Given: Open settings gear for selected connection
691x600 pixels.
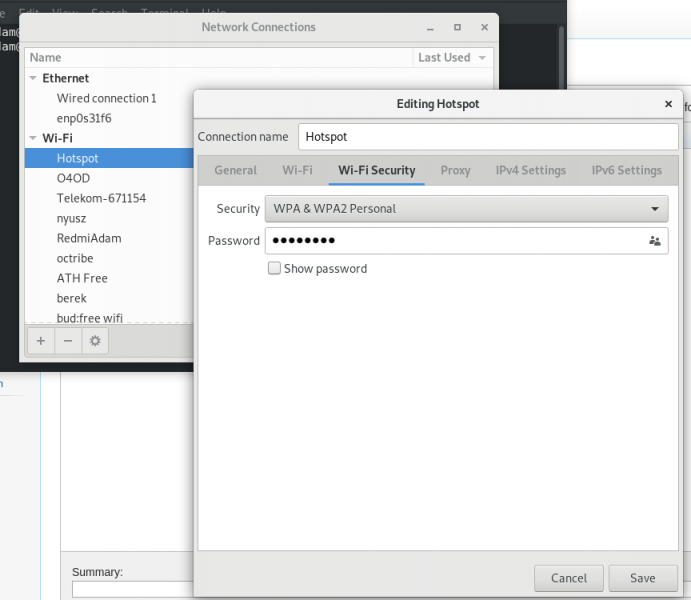Looking at the screenshot, I should [95, 341].
